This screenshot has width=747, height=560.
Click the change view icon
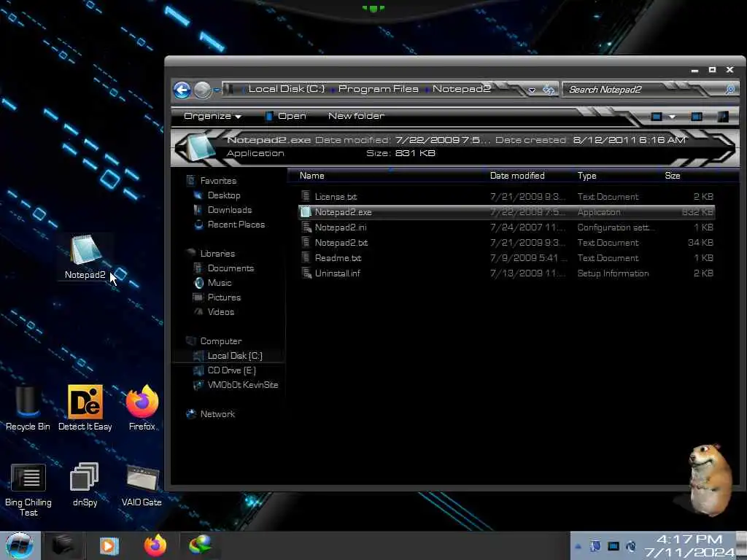coord(657,117)
